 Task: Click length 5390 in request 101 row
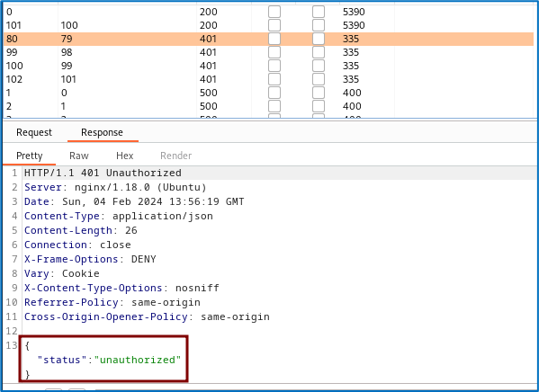tap(354, 25)
